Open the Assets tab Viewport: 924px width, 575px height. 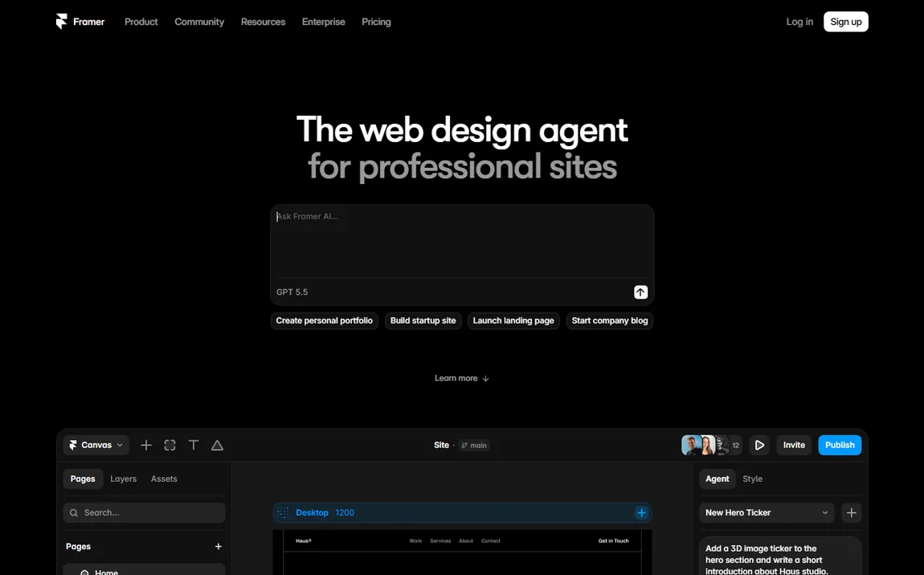(x=164, y=479)
